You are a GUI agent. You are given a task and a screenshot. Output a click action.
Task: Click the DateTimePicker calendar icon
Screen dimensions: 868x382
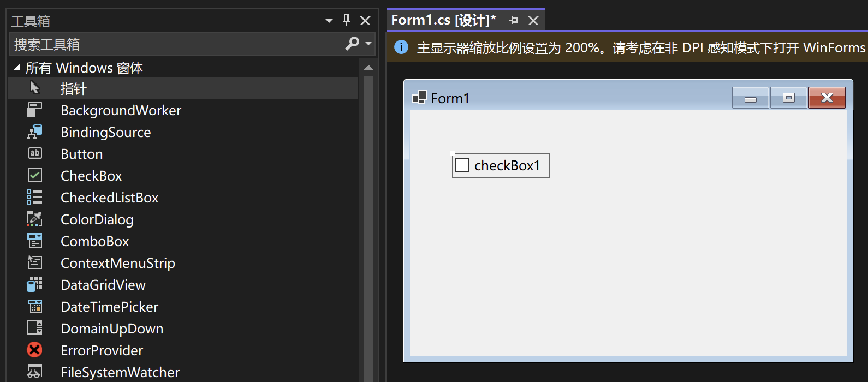[34, 306]
